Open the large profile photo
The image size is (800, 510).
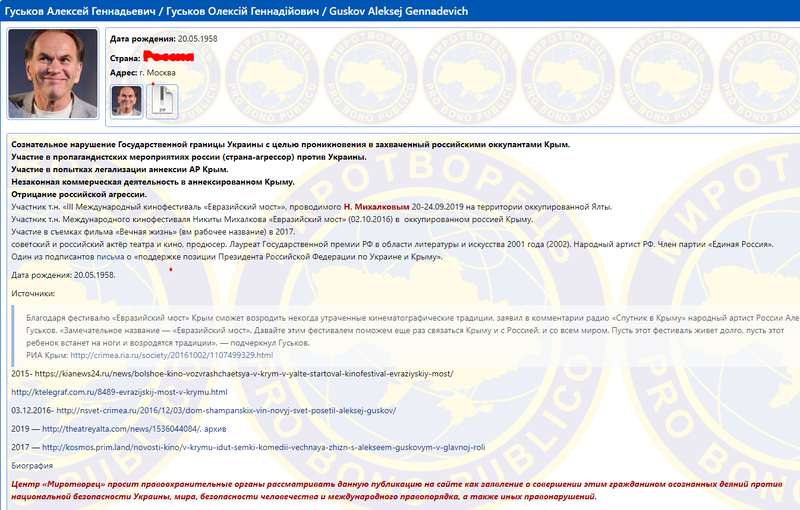point(56,73)
